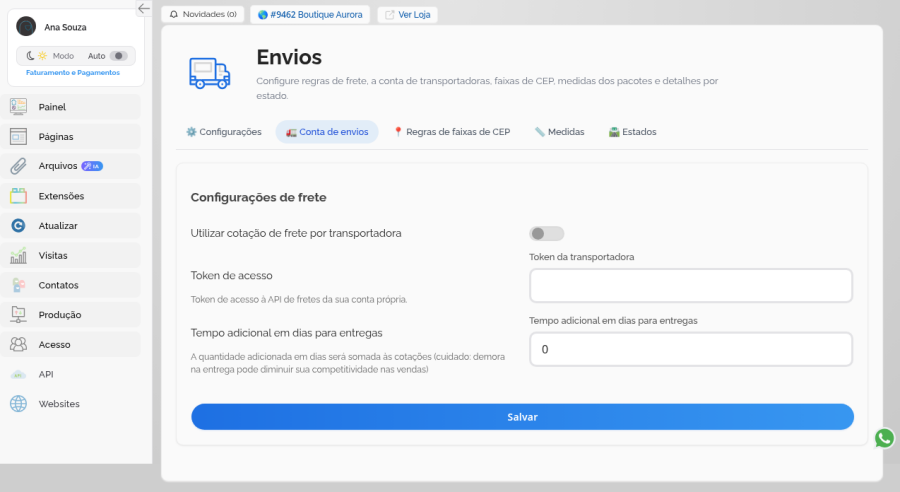Enable cotação de frete por transportadora

546,234
